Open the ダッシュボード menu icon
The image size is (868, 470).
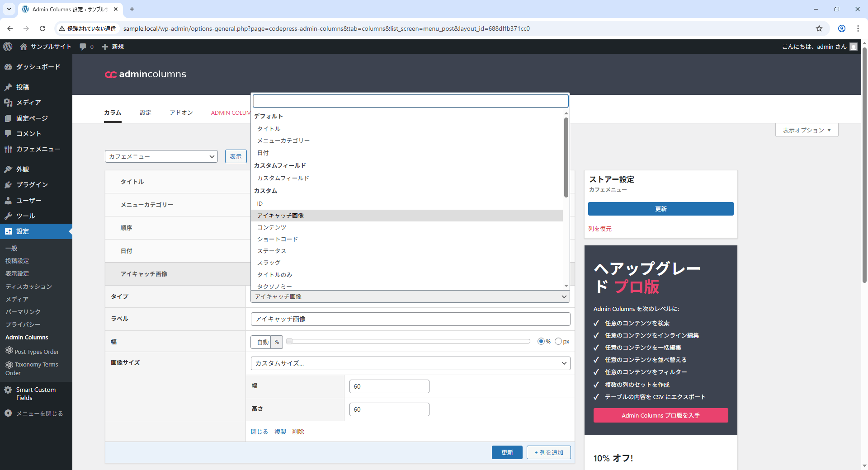point(8,67)
